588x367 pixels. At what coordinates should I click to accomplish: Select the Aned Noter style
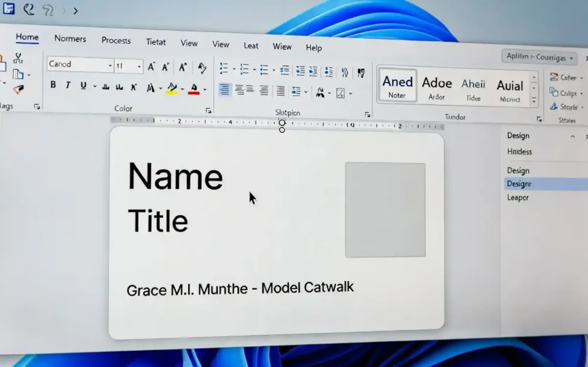tap(397, 86)
